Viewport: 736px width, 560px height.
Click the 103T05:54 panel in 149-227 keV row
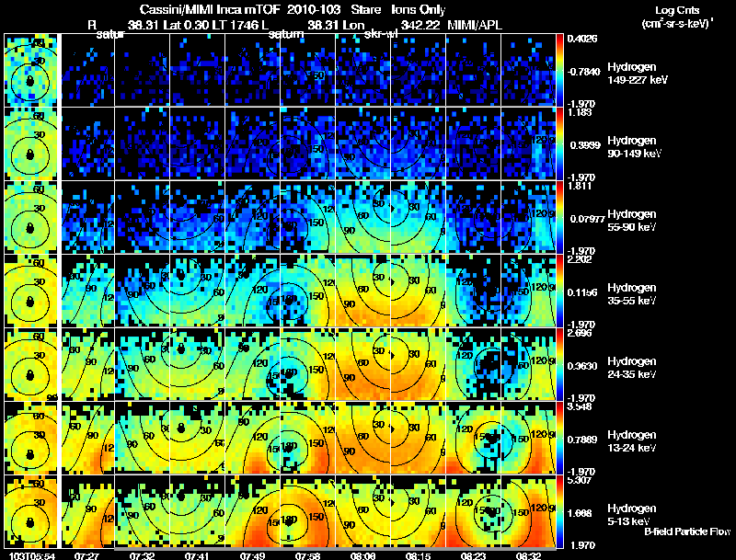tap(30, 70)
